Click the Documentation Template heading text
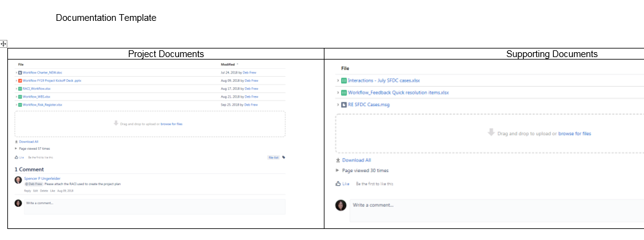Image resolution: width=644 pixels, height=240 pixels. click(106, 18)
